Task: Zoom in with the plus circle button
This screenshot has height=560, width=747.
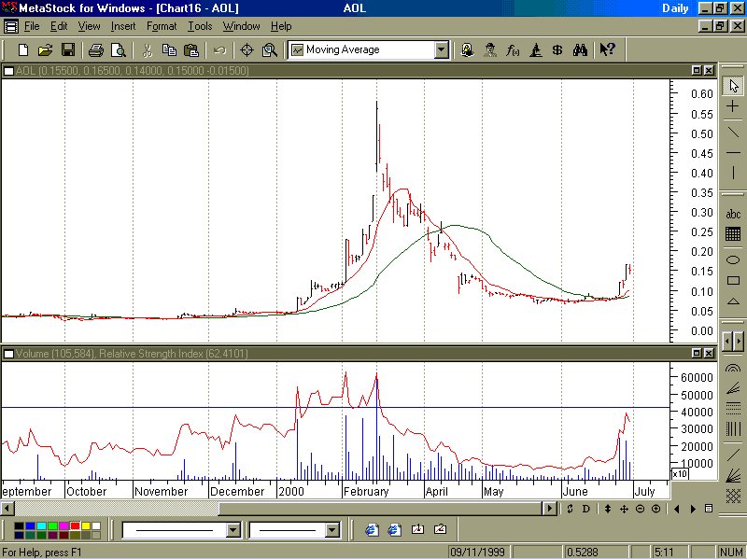Action: 656,509
